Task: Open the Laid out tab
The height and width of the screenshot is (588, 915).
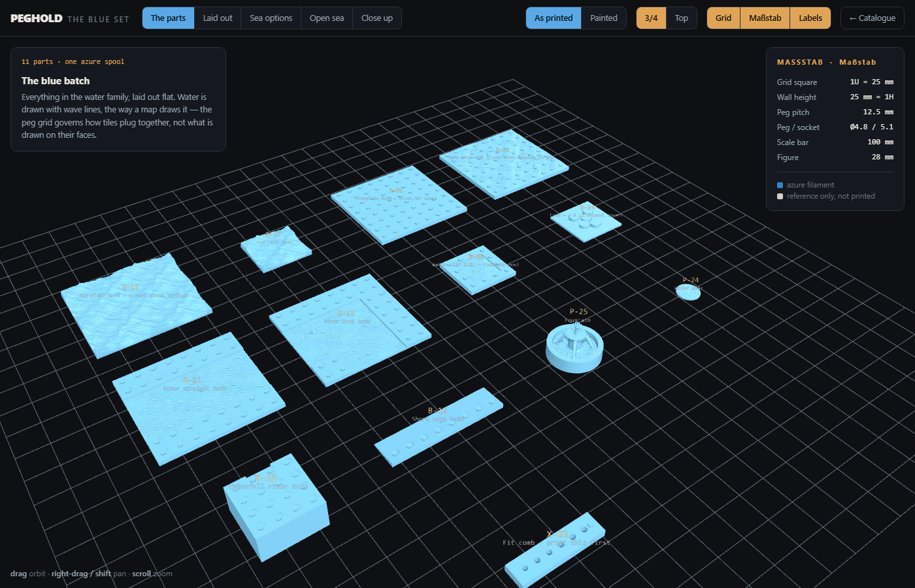Action: pos(218,18)
